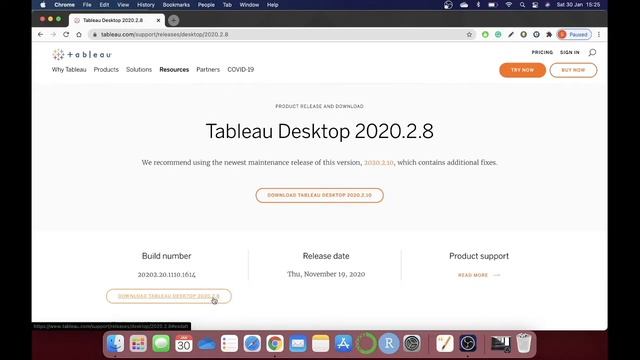Click the browser back arrow
The height and width of the screenshot is (360, 640).
coord(40,35)
